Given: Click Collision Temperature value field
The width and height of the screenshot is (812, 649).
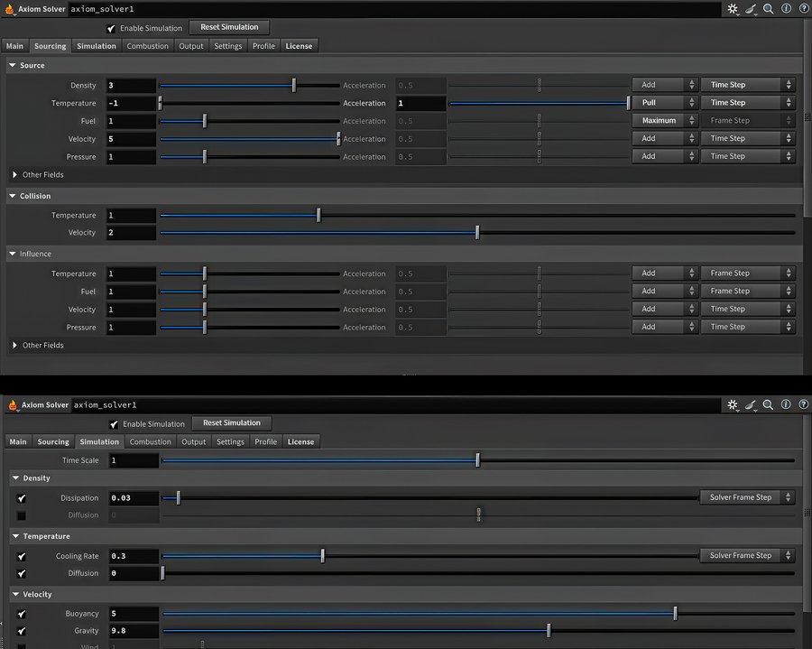Looking at the screenshot, I should [x=131, y=215].
